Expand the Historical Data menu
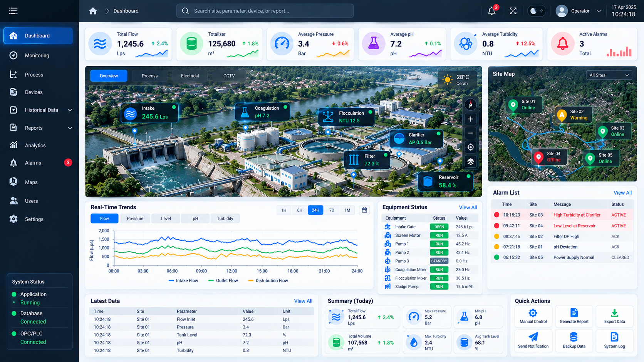 (41, 110)
